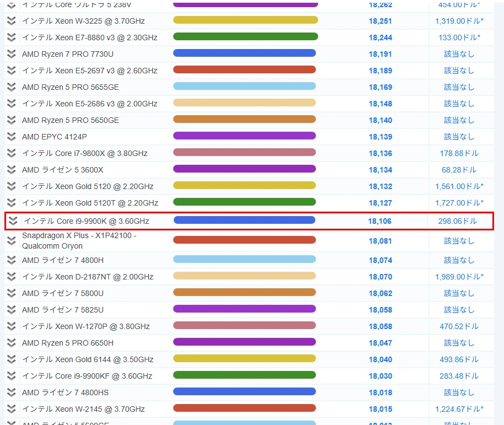Click the 18,106 score for Core i9-9900K
504x425 pixels.
(x=379, y=221)
